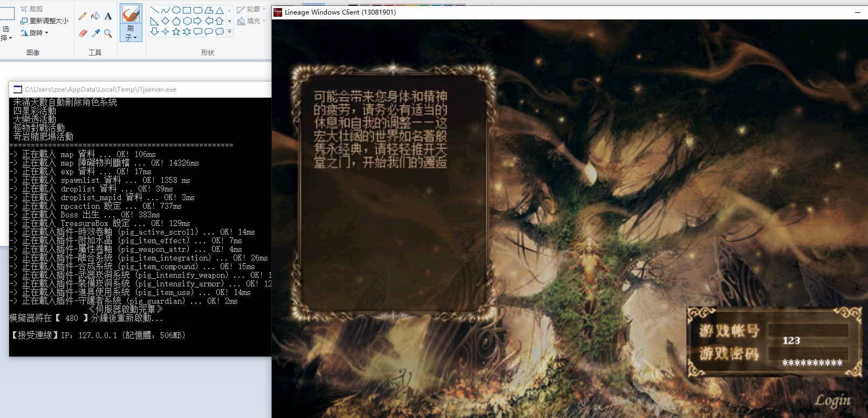The image size is (868, 418).
Task: Click the Lineage client notice text panel
Action: 393,193
